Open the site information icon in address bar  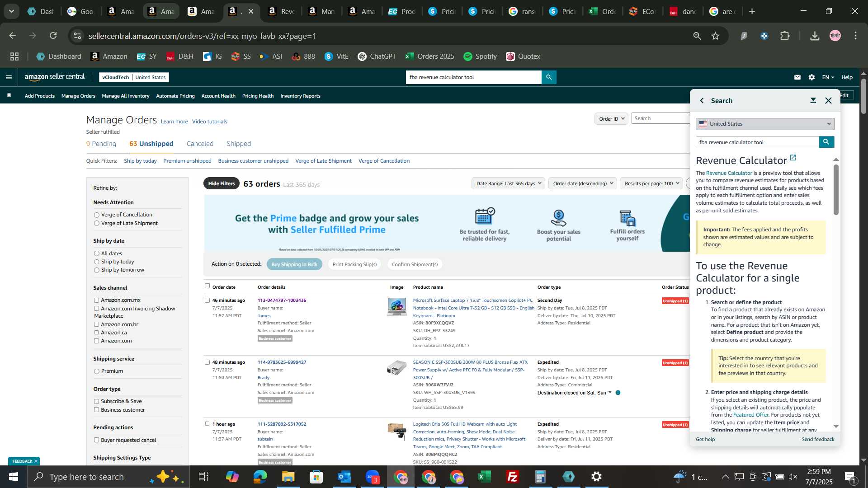(78, 36)
